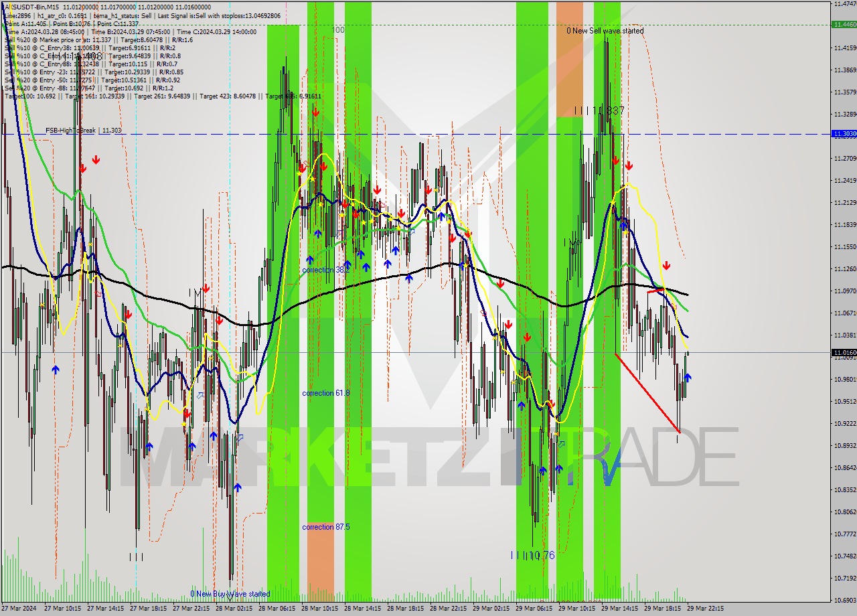Click the 'correction 38.2' label
The width and height of the screenshot is (857, 616).
[325, 270]
